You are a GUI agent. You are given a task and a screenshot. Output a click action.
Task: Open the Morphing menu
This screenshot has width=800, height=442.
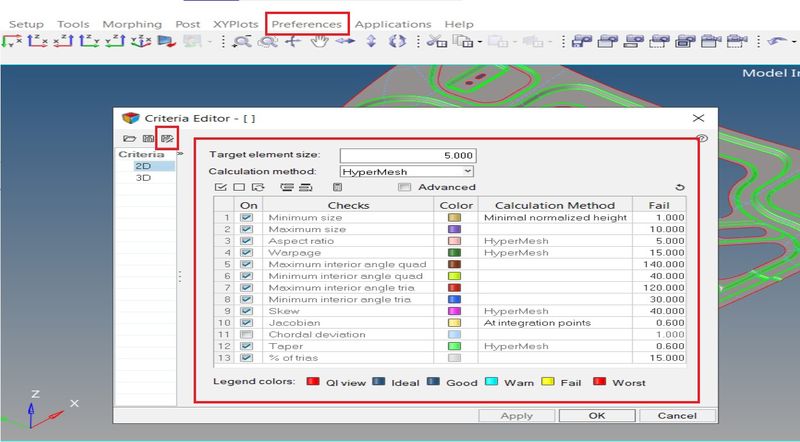pyautogui.click(x=132, y=24)
